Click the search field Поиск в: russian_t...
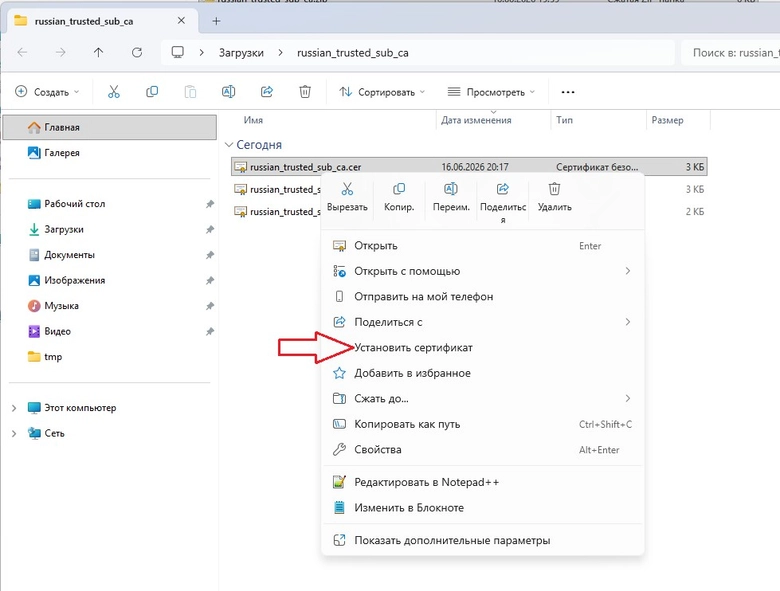 point(730,53)
